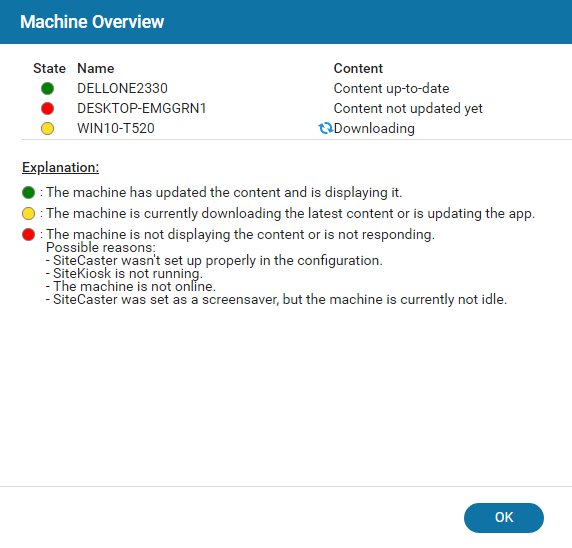Click the 'Content up-to-date' status text
The width and height of the screenshot is (572, 548).
click(391, 88)
